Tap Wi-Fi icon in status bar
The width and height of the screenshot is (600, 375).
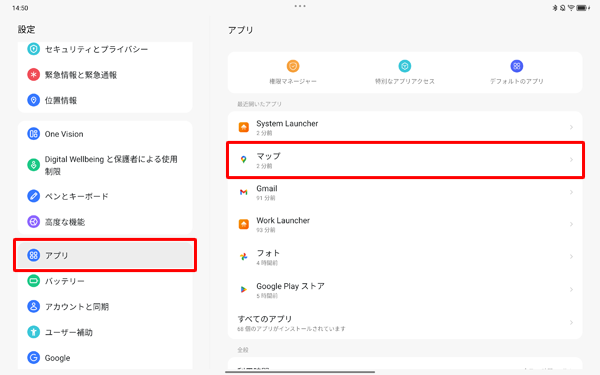(x=571, y=8)
